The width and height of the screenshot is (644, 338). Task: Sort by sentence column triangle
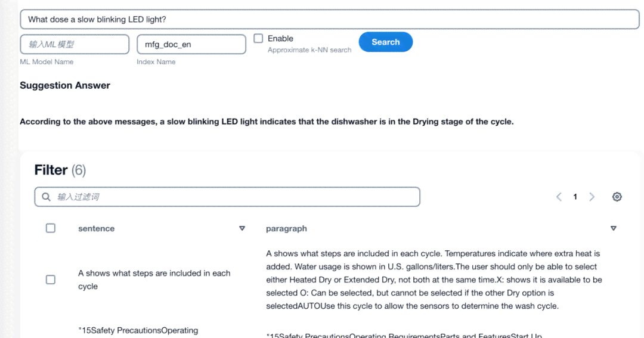[242, 228]
